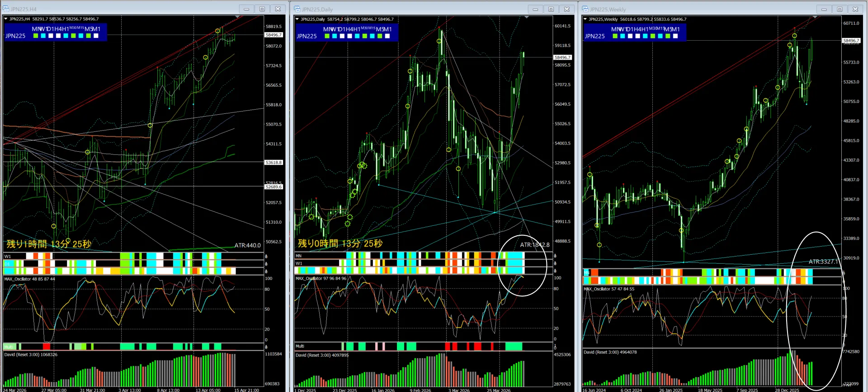This screenshot has height=392, width=868.
Task: Minimize the JPN225,Daily chart window
Action: 535,9
